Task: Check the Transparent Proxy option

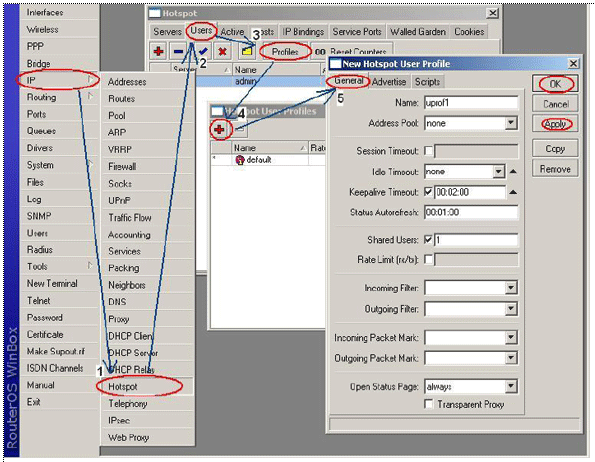Action: (428, 404)
